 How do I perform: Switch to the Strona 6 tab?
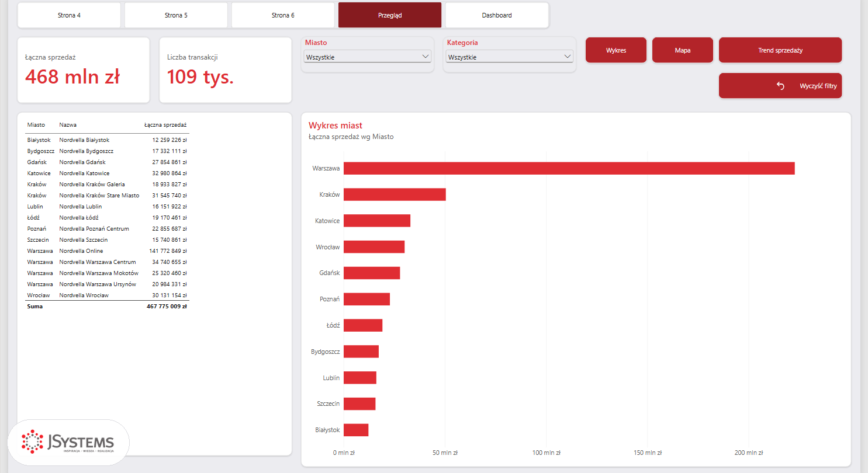(283, 15)
